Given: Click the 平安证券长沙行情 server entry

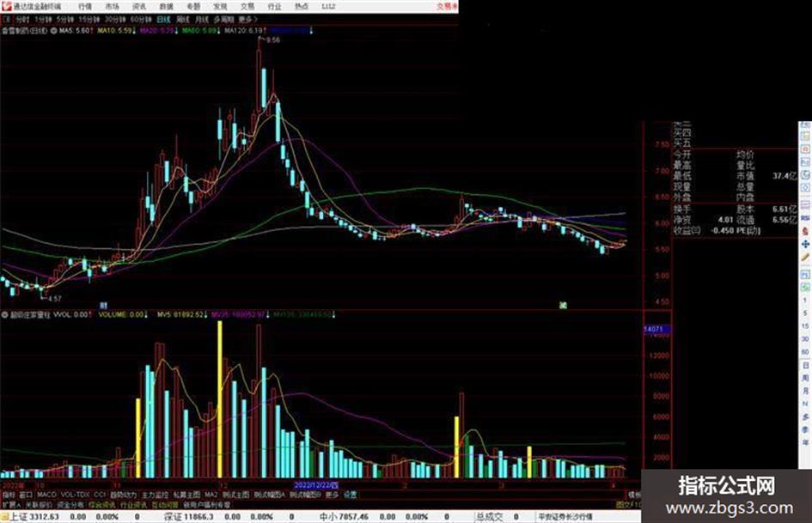Looking at the screenshot, I should tap(565, 516).
